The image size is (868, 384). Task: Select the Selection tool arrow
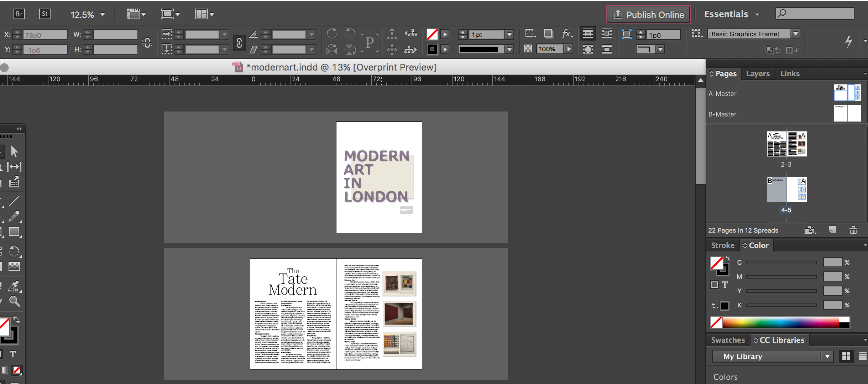click(14, 151)
